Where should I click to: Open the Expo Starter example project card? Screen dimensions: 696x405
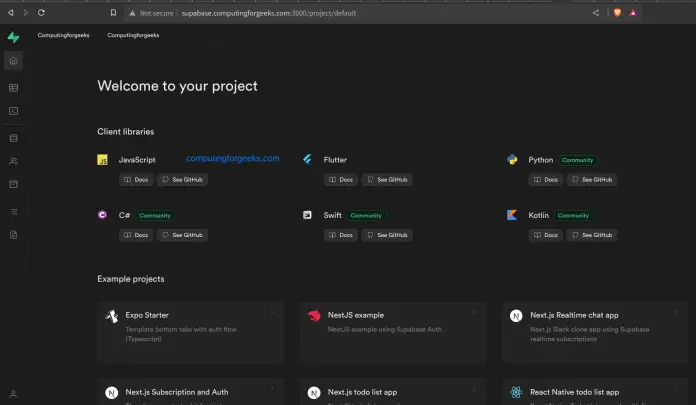[189, 332]
